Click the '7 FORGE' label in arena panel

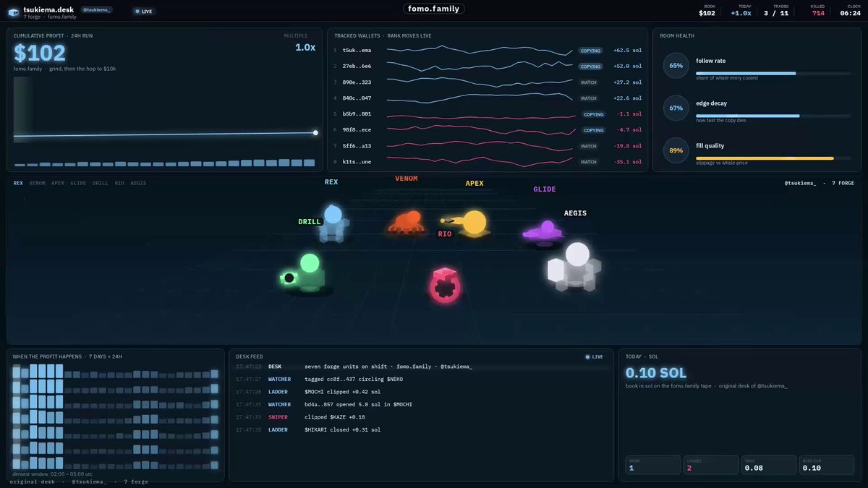[843, 183]
